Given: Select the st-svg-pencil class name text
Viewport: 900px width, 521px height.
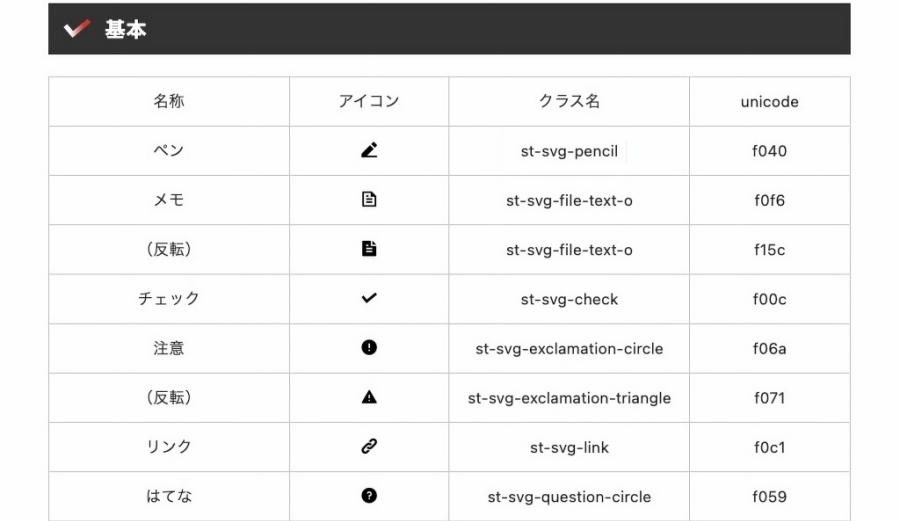Looking at the screenshot, I should [x=569, y=151].
